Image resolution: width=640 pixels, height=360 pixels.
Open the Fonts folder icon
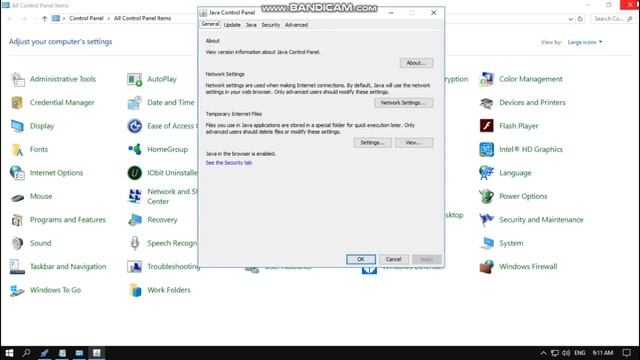click(x=18, y=149)
